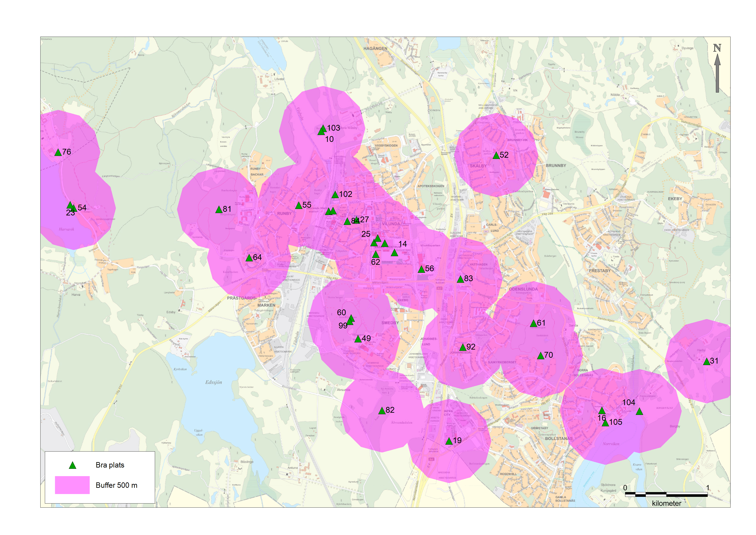Click the kilometer scale bar
Viewport: 756px width, 535px height.
point(666,494)
